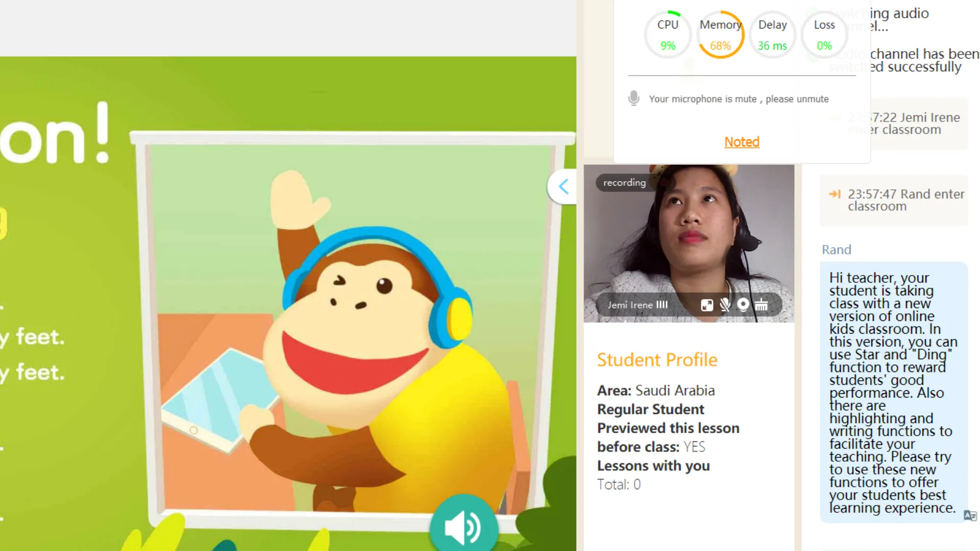The height and width of the screenshot is (551, 980).
Task: Unmute the microphone on the webcam bar
Action: coord(725,305)
